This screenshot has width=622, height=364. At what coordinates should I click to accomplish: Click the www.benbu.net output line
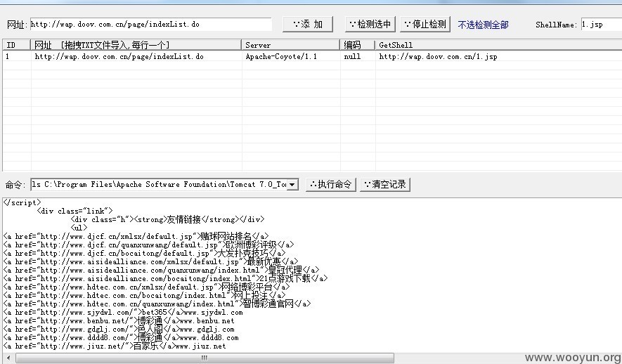click(119, 320)
